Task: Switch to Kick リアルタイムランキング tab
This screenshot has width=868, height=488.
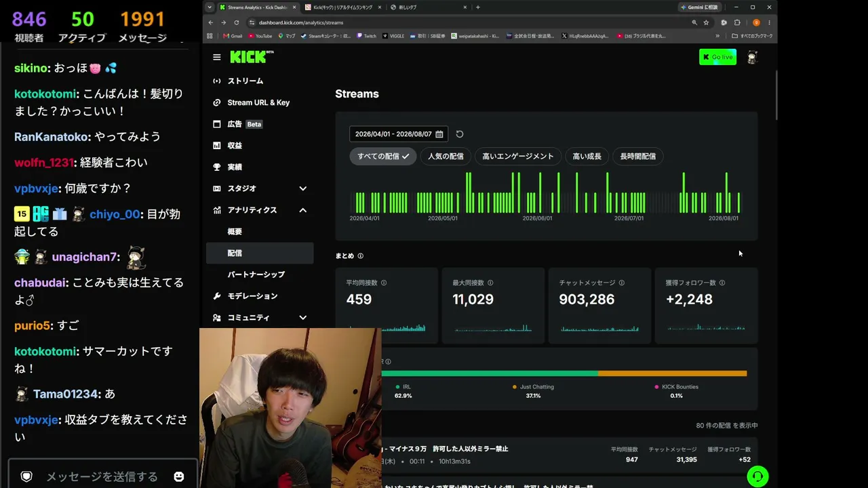Action: (x=342, y=7)
